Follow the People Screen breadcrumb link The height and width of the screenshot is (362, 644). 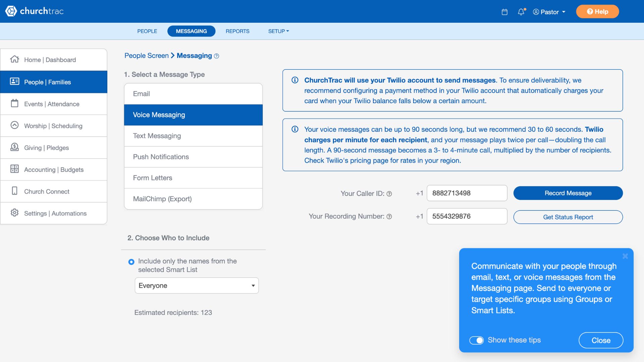coord(147,56)
